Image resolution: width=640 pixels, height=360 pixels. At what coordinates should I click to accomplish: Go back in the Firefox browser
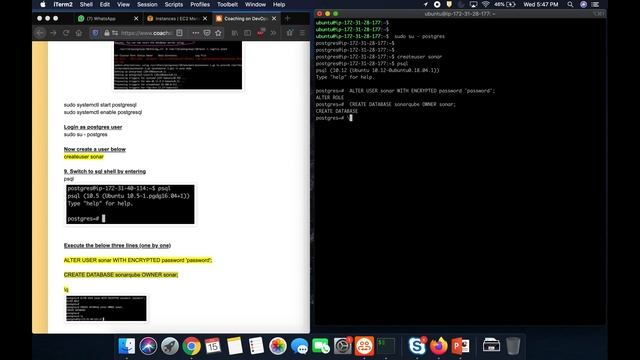tap(40, 33)
